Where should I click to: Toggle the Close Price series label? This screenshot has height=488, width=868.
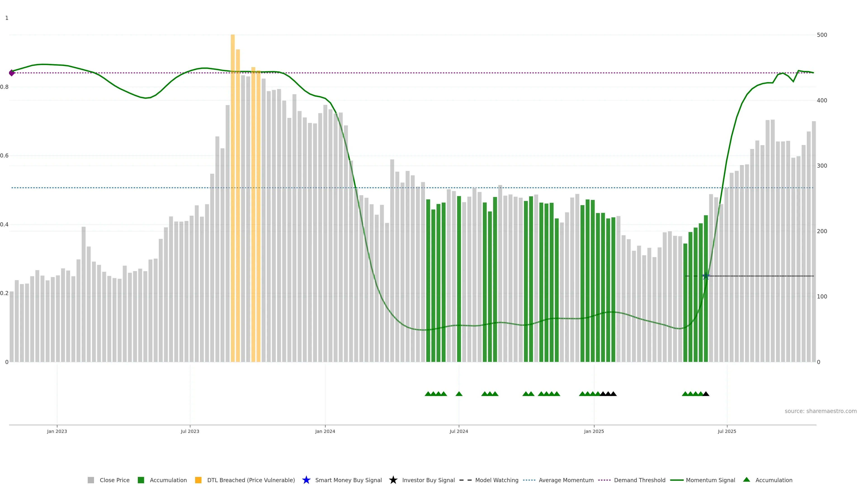click(x=115, y=480)
